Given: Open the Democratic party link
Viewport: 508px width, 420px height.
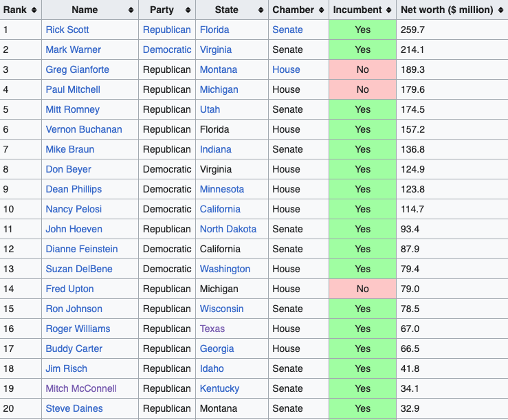Looking at the screenshot, I should 167,49.
